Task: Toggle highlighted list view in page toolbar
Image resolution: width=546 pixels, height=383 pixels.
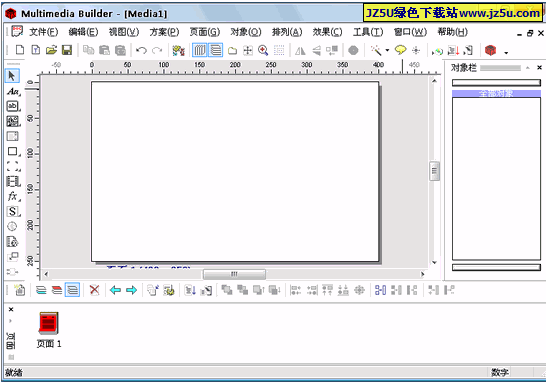Action: pos(72,290)
